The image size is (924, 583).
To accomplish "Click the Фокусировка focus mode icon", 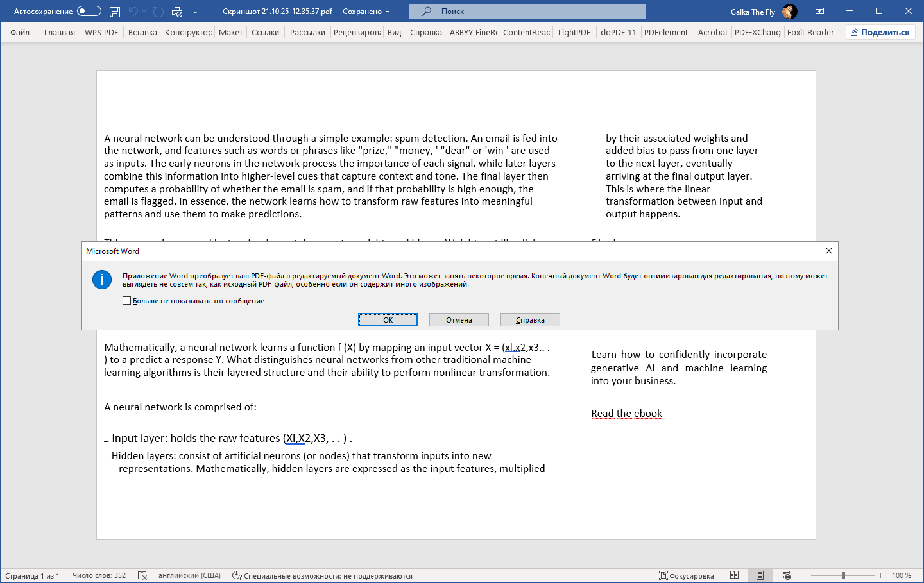I will (x=664, y=575).
